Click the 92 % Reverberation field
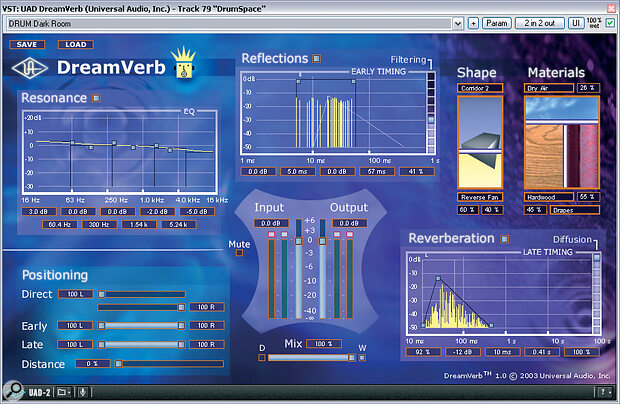 (x=423, y=352)
